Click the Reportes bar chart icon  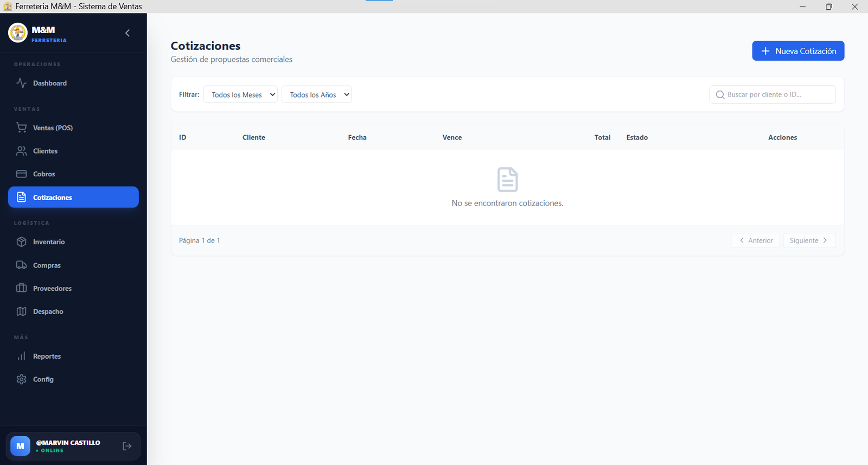tap(21, 356)
